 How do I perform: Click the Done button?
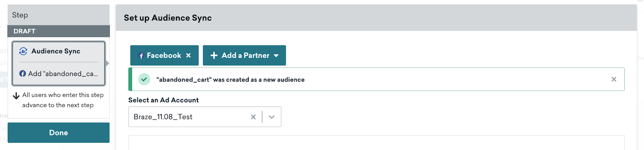pyautogui.click(x=58, y=133)
